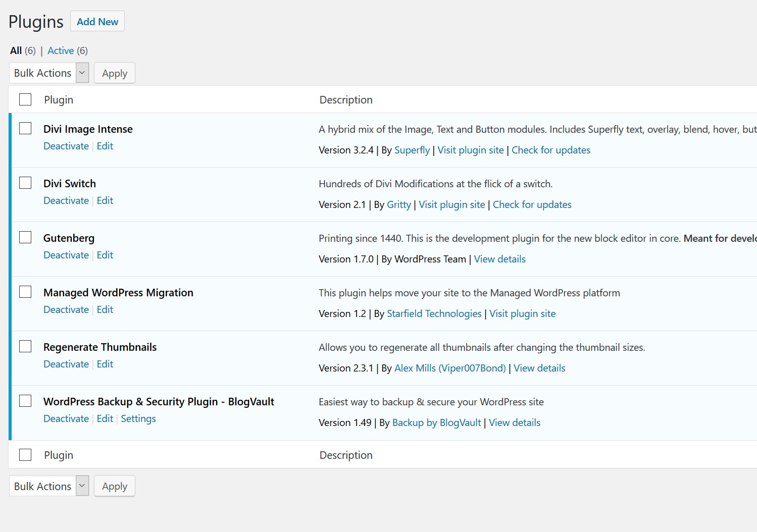The height and width of the screenshot is (532, 757).
Task: Click the 'Version 1.49' text for BlogVault
Action: tap(345, 422)
